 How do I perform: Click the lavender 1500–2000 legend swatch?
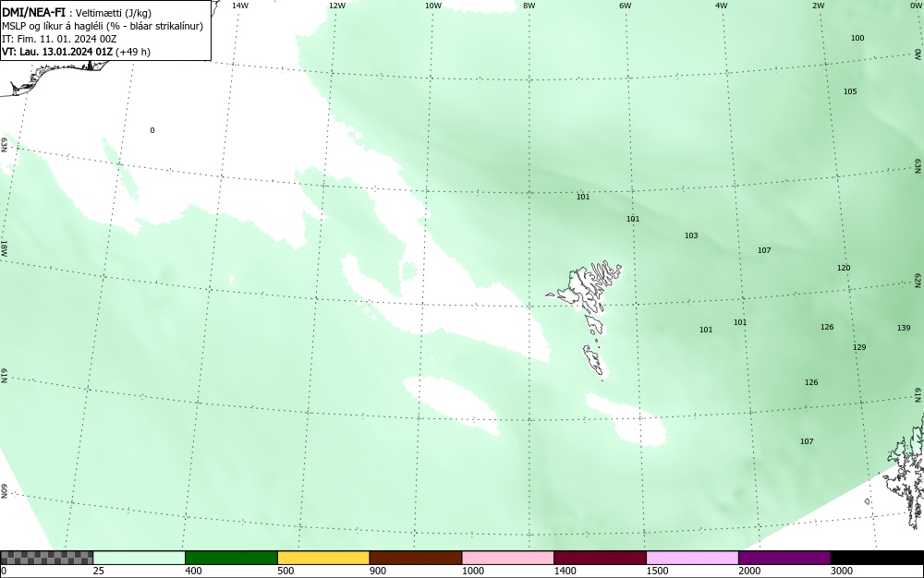[x=692, y=558]
